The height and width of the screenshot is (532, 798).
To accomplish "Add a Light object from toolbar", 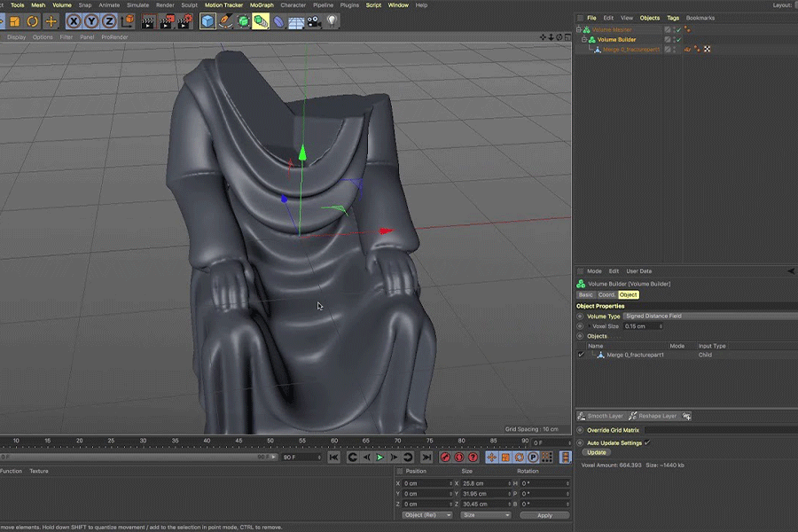I will click(x=332, y=20).
